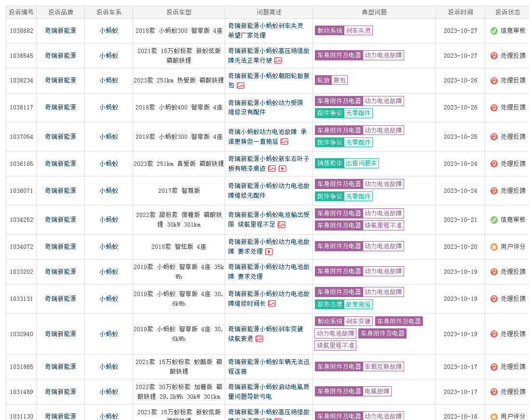Click the 投诉状态 column header

[507, 13]
